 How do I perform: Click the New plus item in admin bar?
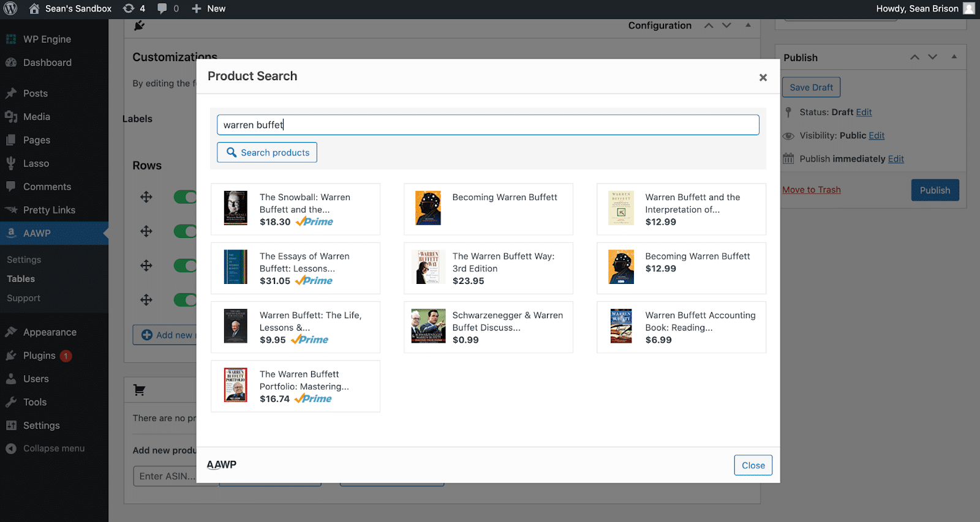208,9
